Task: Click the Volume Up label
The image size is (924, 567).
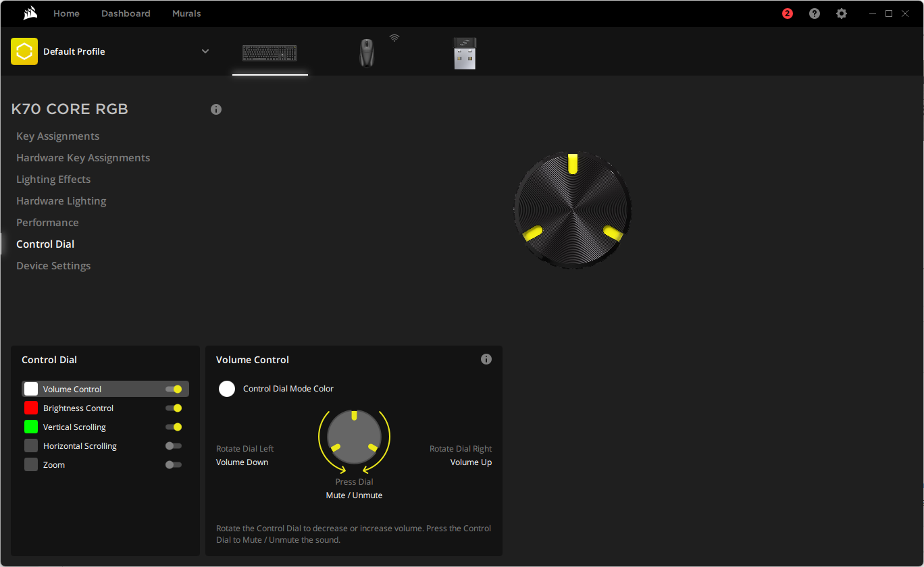Action: pyautogui.click(x=471, y=462)
